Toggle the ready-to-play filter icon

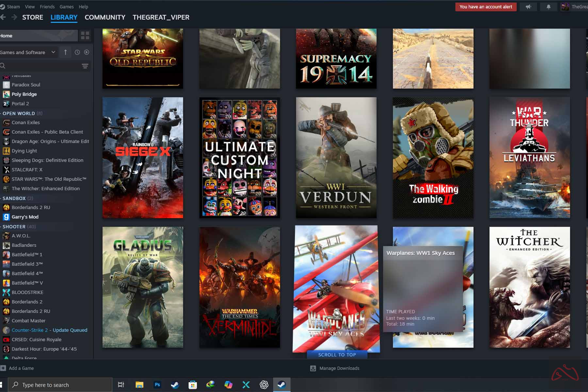[x=87, y=52]
